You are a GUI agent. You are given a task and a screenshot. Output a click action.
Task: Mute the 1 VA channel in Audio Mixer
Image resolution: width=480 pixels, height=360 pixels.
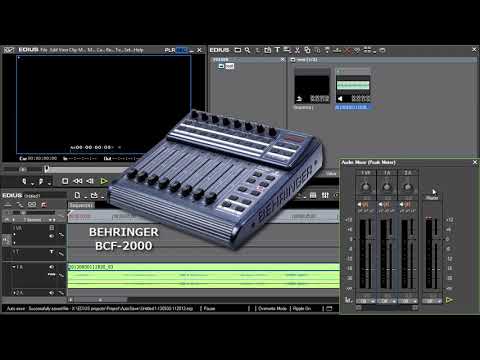click(x=363, y=204)
